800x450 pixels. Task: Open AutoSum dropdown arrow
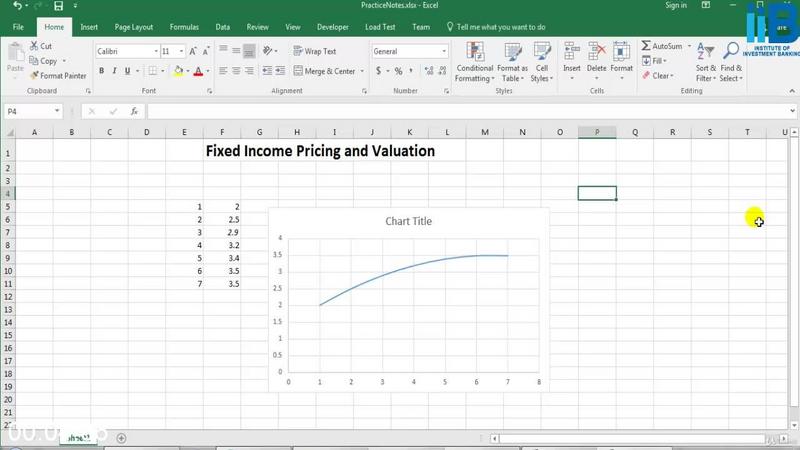pyautogui.click(x=689, y=46)
